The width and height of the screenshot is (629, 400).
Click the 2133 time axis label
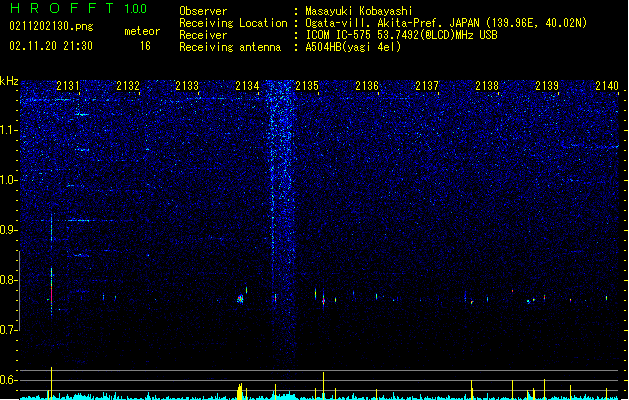(187, 85)
